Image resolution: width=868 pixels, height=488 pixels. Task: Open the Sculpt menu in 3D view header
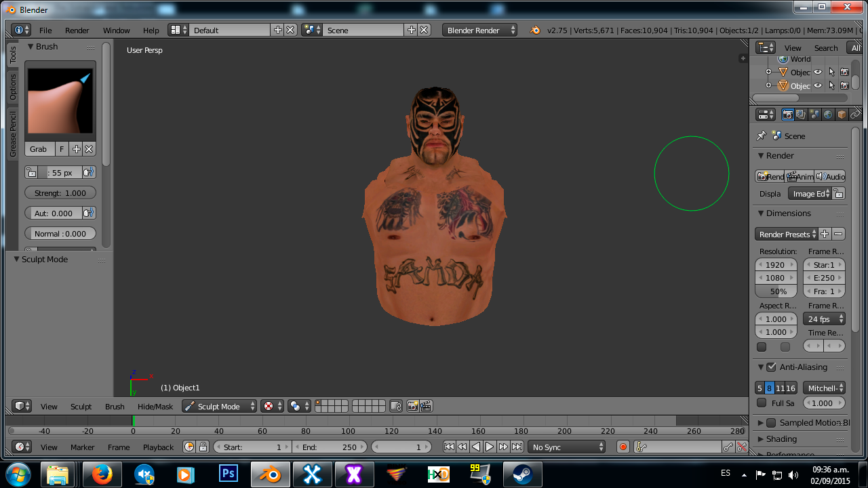(x=81, y=407)
